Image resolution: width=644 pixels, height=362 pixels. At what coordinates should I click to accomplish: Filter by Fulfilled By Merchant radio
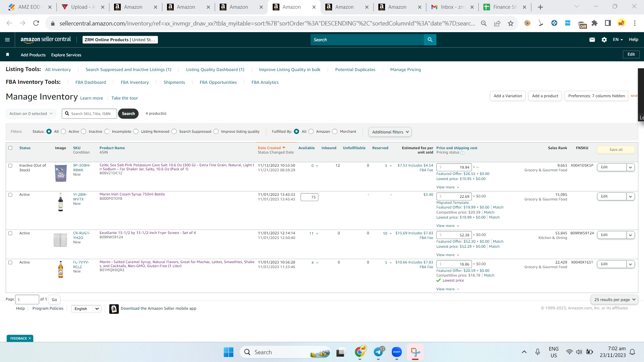pyautogui.click(x=335, y=131)
